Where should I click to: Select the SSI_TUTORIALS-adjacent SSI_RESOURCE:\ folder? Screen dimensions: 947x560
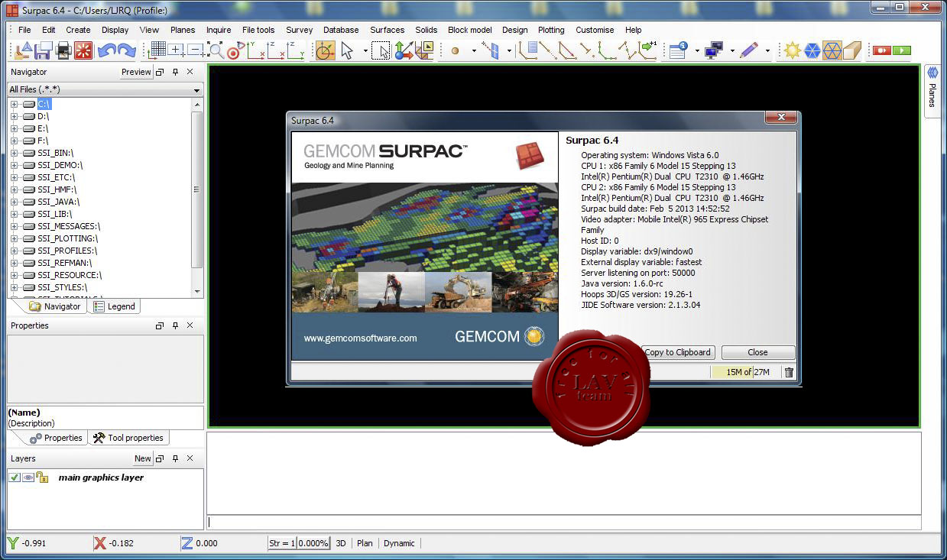(69, 275)
